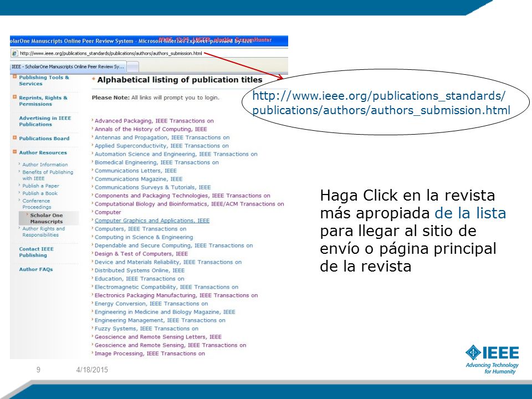Open Education, IEEE Transactions on link
532x399 pixels.
[x=140, y=279]
